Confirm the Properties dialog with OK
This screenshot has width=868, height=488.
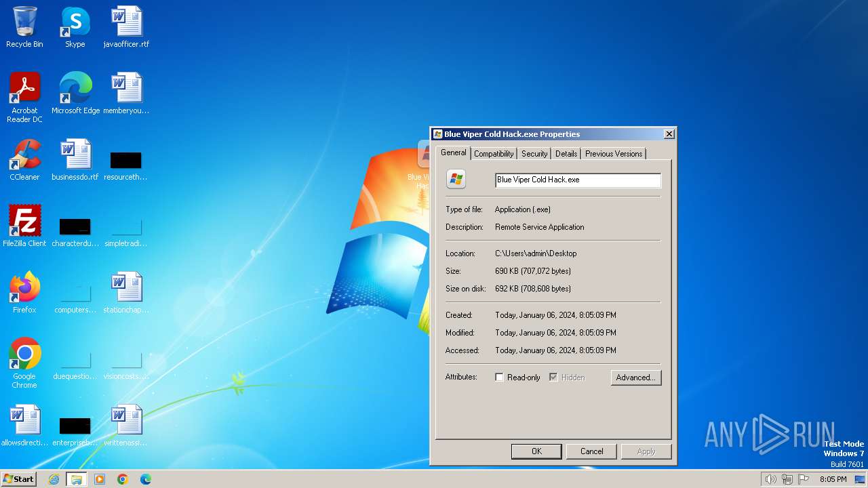click(x=536, y=451)
